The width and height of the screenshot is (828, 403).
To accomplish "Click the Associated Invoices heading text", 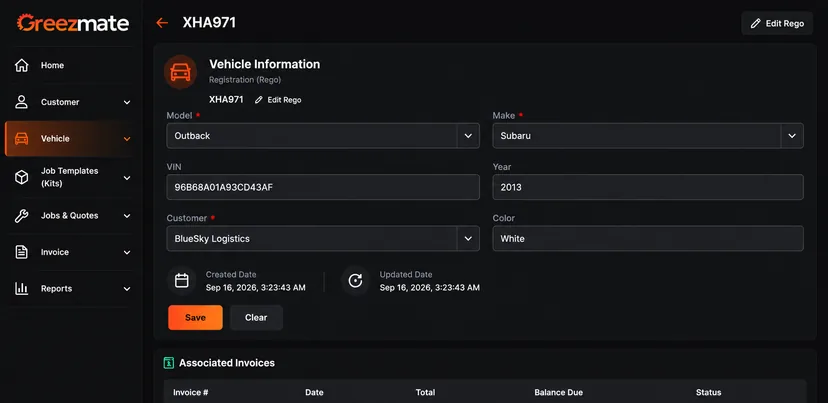I will (227, 363).
